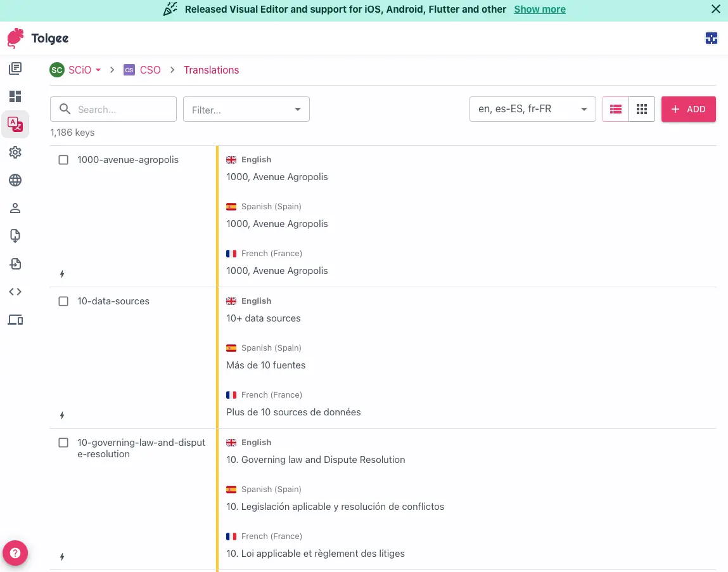Open the languages selector showing en, es-ES, fr-FR
This screenshot has height=572, width=728.
tap(532, 108)
